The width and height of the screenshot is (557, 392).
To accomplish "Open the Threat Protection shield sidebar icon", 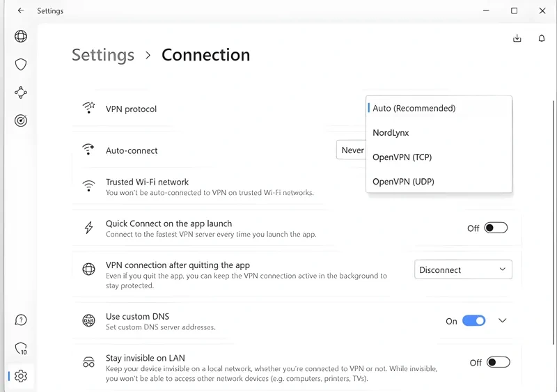I will click(21, 64).
